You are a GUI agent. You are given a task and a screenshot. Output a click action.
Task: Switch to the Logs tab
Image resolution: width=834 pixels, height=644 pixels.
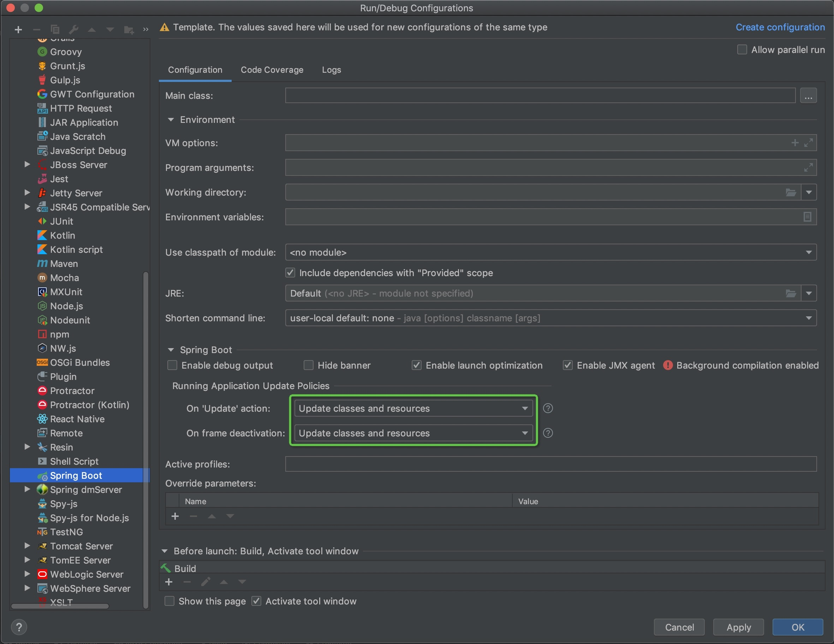(x=331, y=70)
